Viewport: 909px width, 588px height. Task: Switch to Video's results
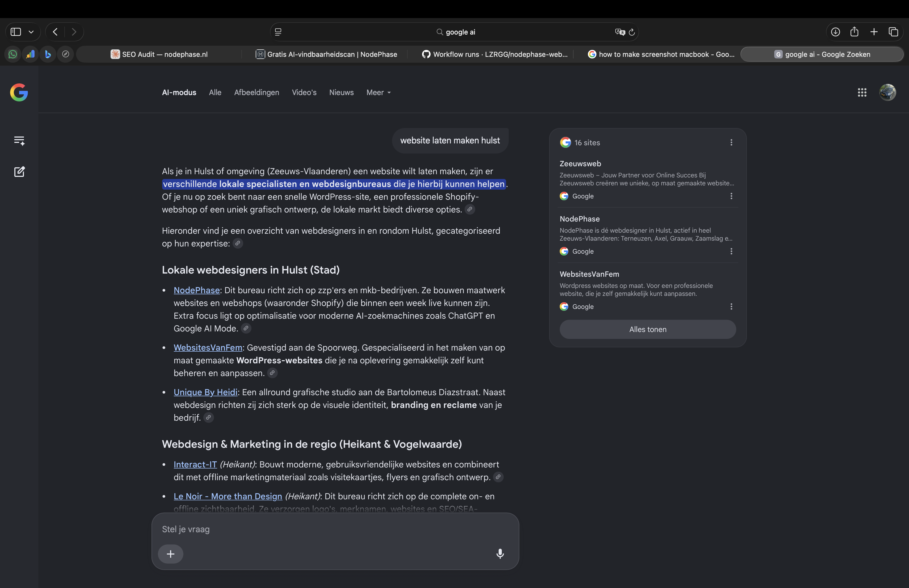tap(304, 92)
